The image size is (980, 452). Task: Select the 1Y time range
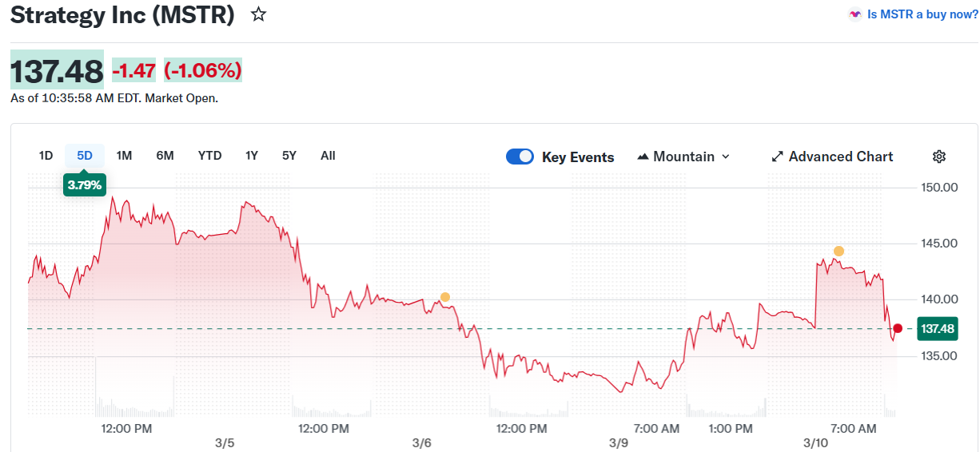click(252, 156)
